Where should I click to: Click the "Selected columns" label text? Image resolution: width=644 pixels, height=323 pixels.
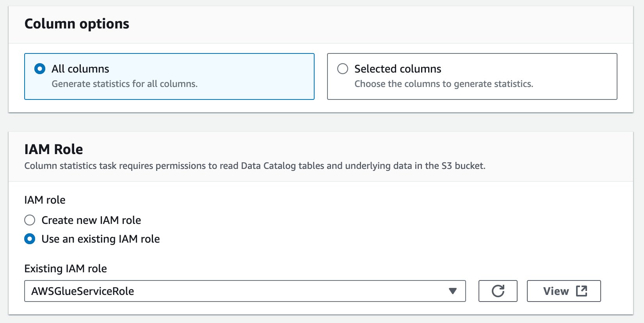click(x=398, y=69)
